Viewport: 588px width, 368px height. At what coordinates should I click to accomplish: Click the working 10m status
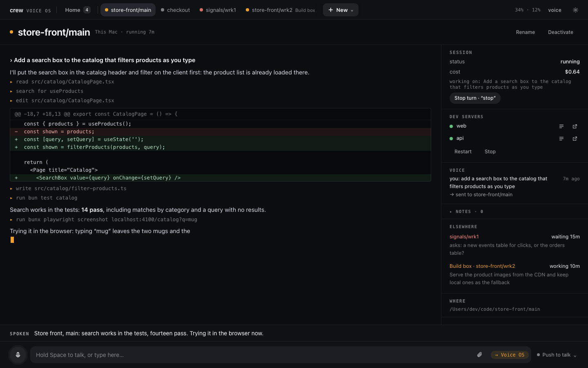click(x=564, y=266)
